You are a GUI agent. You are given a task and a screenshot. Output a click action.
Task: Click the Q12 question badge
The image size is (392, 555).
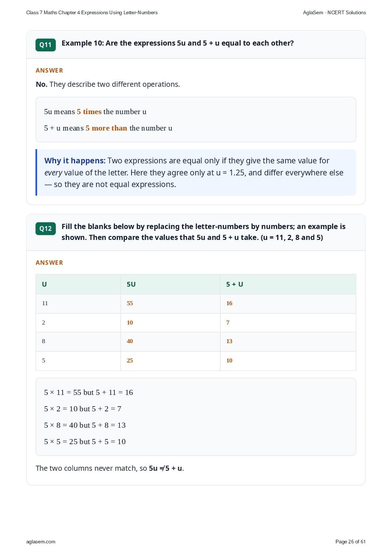[46, 229]
